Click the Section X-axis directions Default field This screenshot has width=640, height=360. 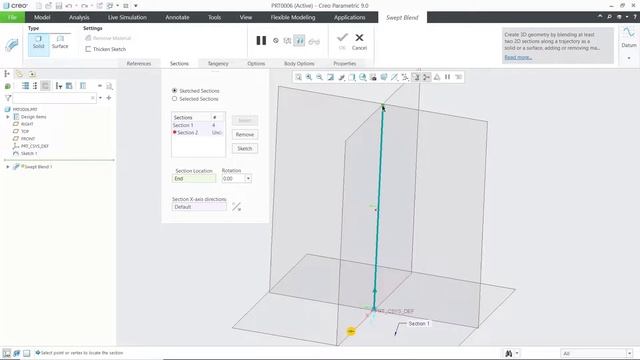click(199, 207)
